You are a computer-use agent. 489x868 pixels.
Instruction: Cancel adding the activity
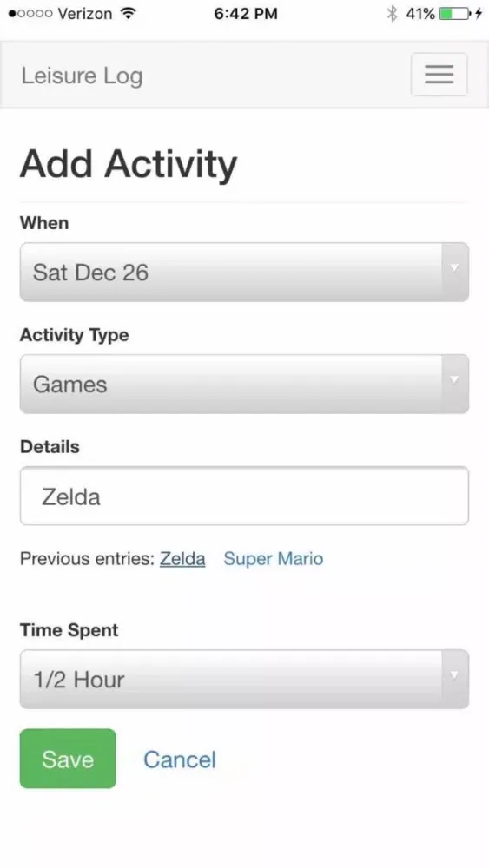180,759
